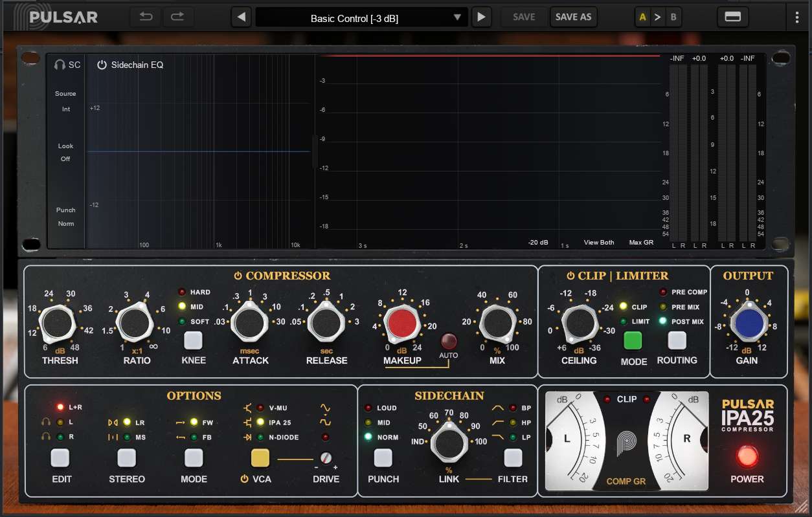This screenshot has width=812, height=517.
Task: Open the preset dropdown list
Action: point(457,17)
